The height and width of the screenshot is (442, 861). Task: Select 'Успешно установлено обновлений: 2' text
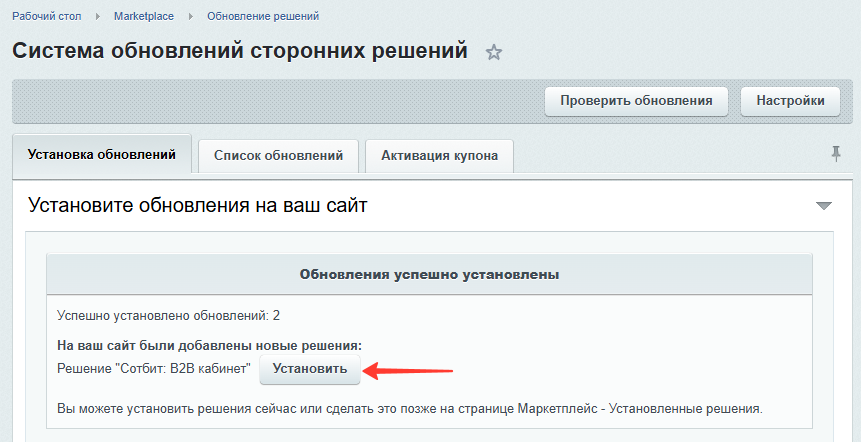(x=169, y=316)
